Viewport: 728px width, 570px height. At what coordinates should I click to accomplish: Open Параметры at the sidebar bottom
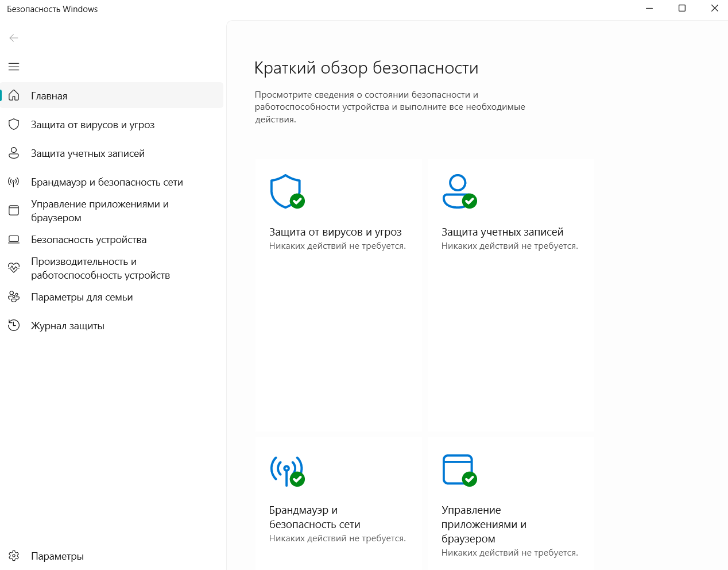click(x=112, y=556)
